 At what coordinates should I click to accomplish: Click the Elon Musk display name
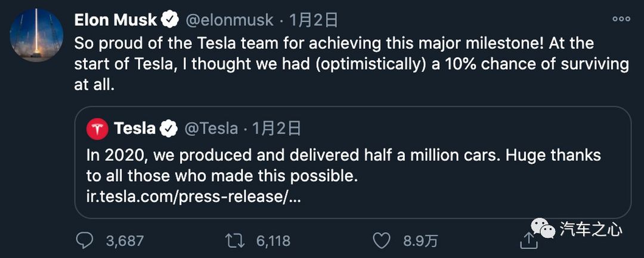click(116, 20)
